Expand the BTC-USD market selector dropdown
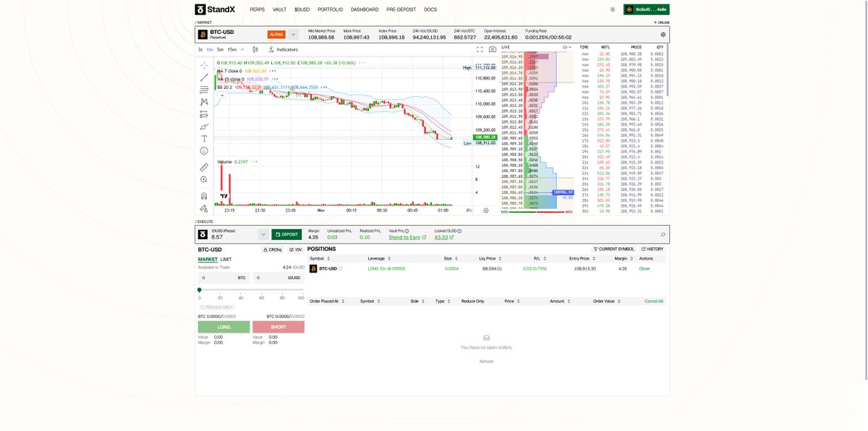 coord(294,34)
